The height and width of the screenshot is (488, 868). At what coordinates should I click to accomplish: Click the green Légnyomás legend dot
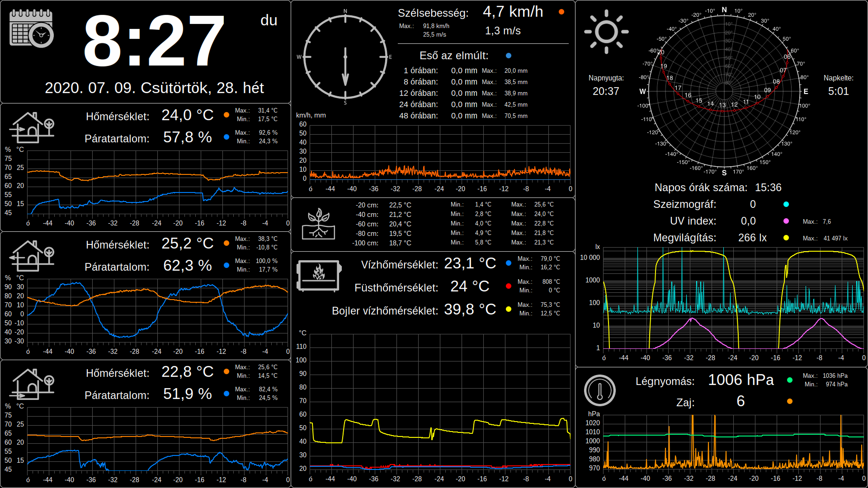coord(790,380)
